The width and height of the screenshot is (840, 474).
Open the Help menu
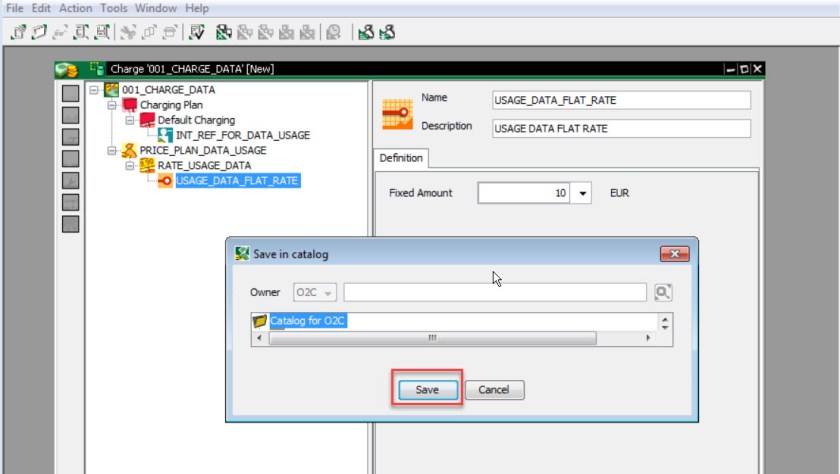coord(197,9)
